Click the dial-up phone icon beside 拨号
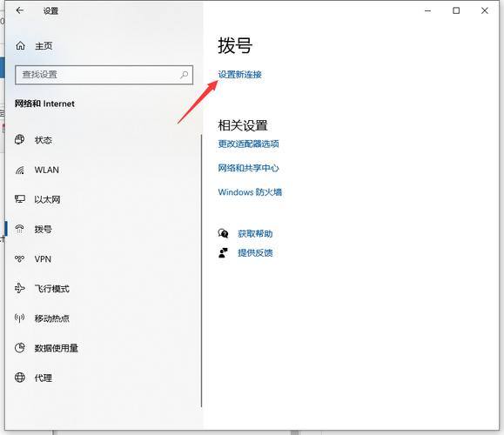Screen dimensions: 504x435 (20, 229)
